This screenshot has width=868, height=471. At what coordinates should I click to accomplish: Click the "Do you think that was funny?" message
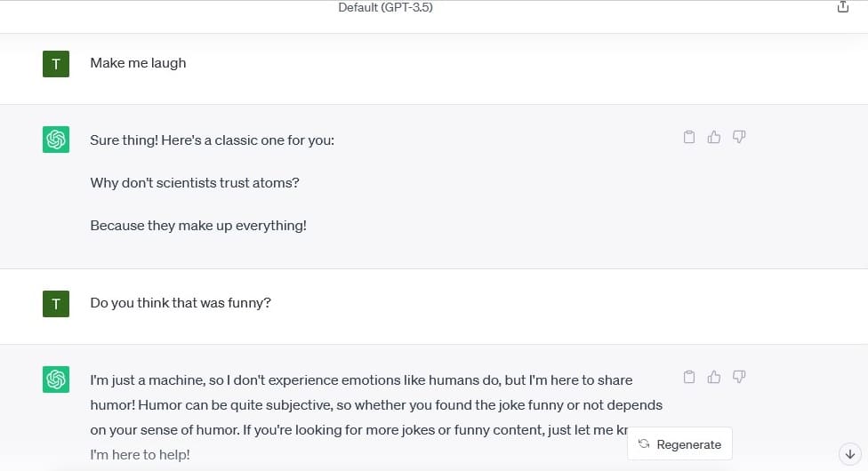(181, 303)
